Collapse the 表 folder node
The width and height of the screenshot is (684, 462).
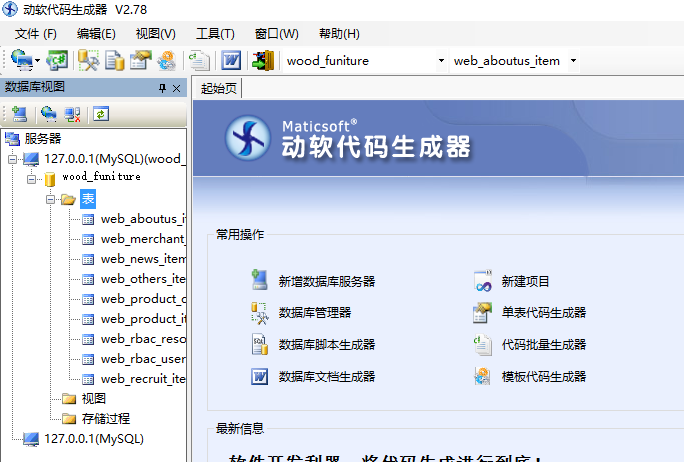(50, 199)
